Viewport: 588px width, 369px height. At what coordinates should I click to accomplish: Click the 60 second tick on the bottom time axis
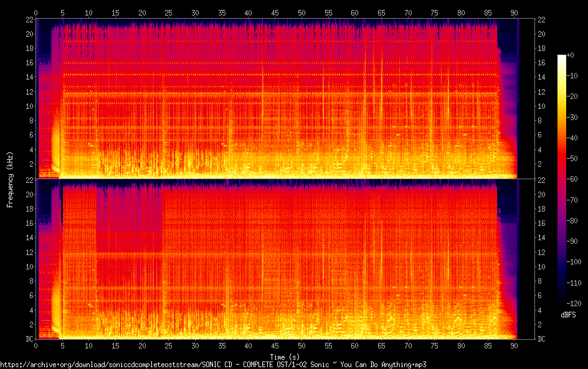coord(354,345)
